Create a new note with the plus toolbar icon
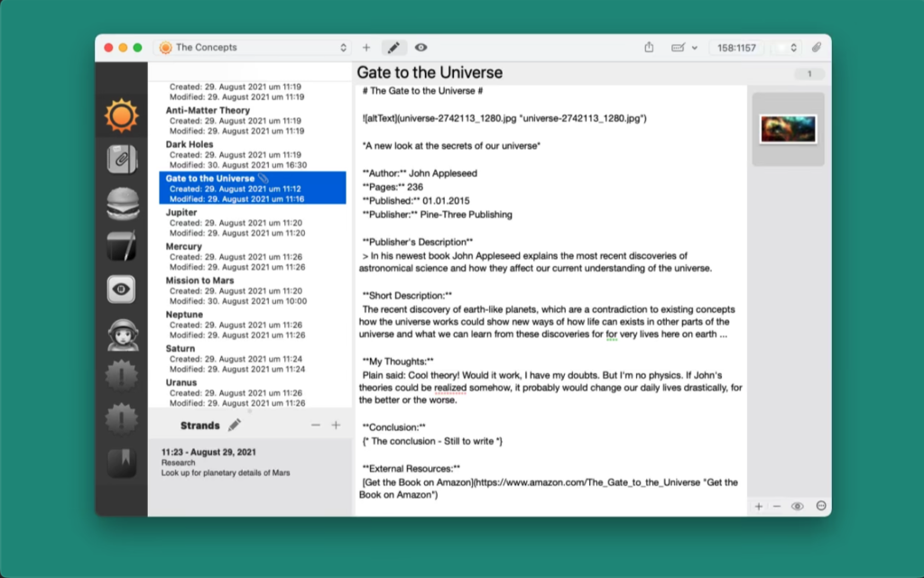 366,47
